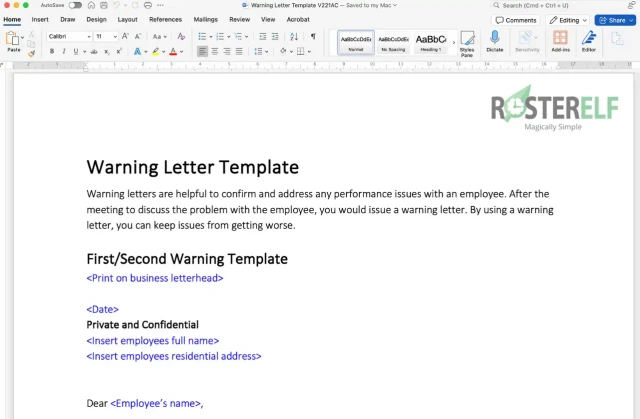The width and height of the screenshot is (640, 419).
Task: Click the Search field in title bar
Action: (x=557, y=5)
